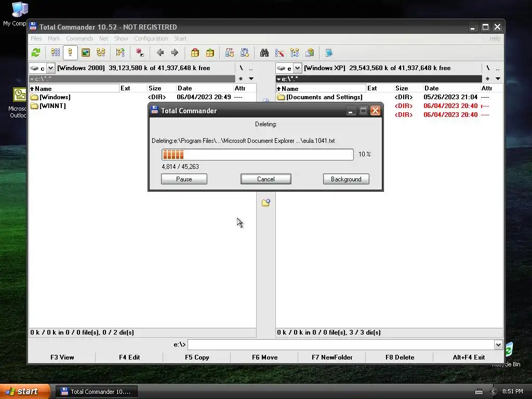Image resolution: width=532 pixels, height=399 pixels.
Task: Open URL new FTP connection icon
Action: coord(245,52)
